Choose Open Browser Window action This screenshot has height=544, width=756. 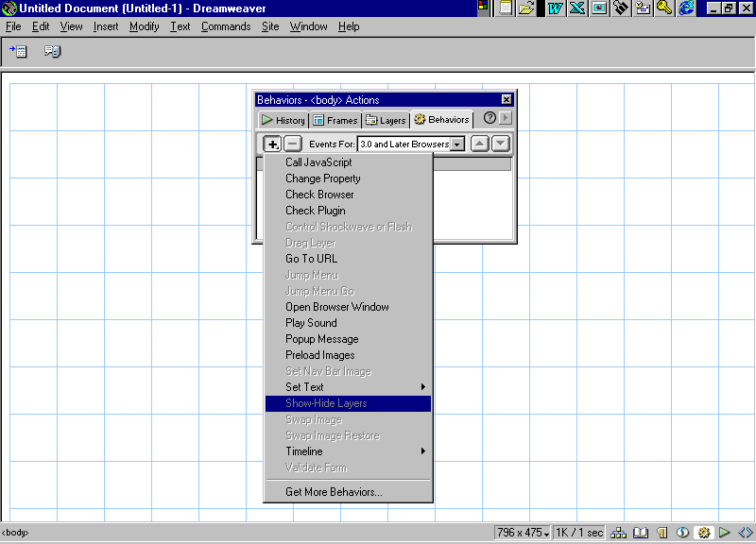pyautogui.click(x=348, y=307)
